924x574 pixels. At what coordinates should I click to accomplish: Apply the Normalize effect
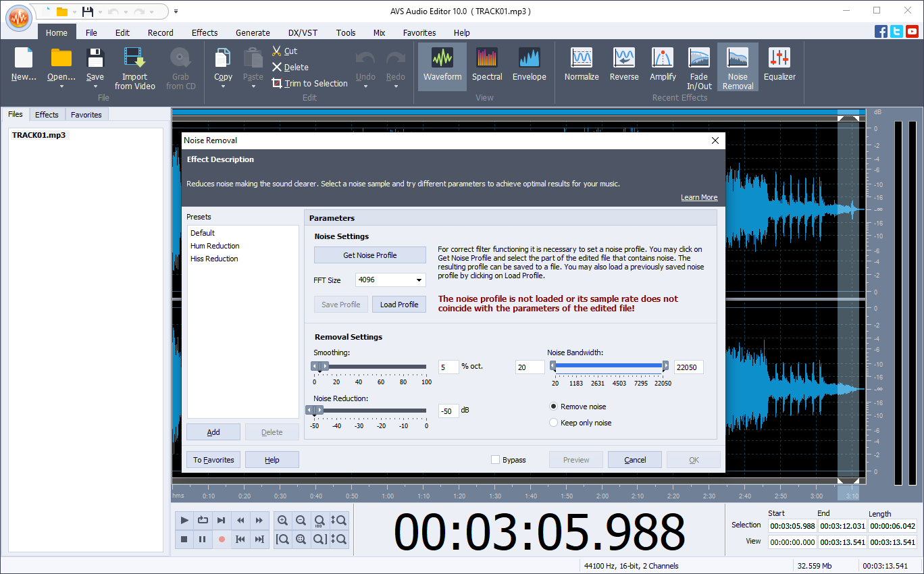point(582,66)
